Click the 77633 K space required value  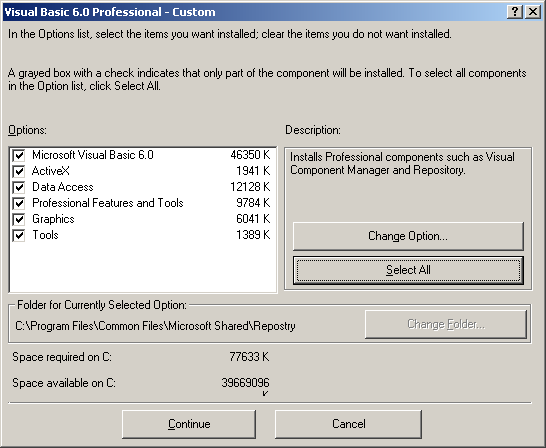click(x=249, y=357)
